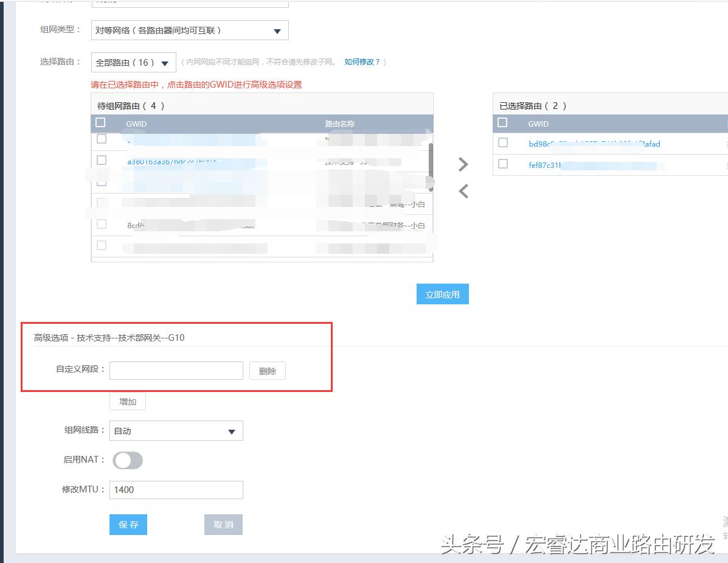Screen dimensions: 728x563
Task: Click the 取消 button
Action: [x=223, y=524]
